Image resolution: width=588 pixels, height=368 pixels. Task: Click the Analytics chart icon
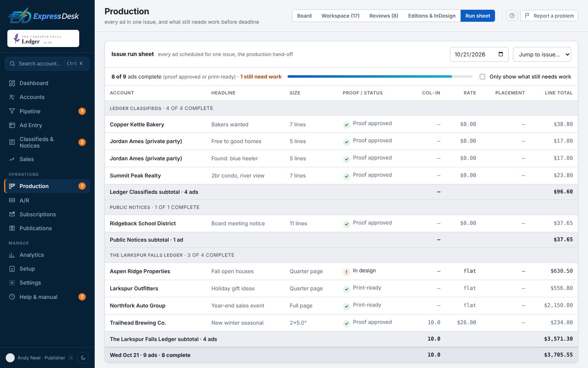pos(12,255)
